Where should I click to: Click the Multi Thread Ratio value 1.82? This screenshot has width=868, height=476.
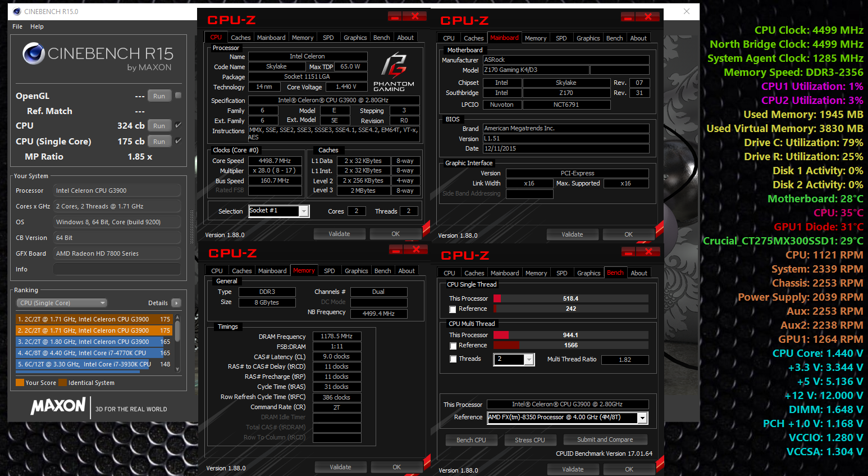click(625, 360)
